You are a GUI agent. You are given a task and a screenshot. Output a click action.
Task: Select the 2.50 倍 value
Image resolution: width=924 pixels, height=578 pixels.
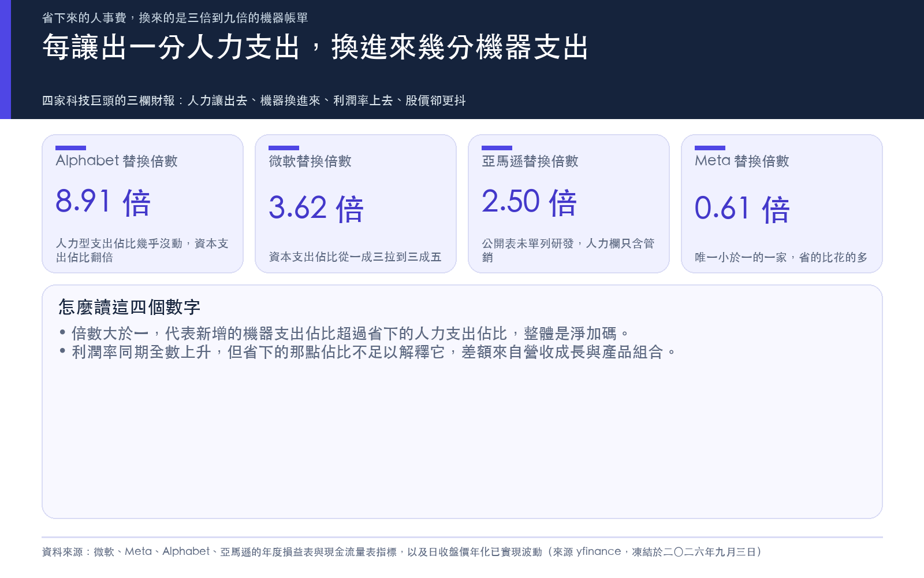coord(530,202)
